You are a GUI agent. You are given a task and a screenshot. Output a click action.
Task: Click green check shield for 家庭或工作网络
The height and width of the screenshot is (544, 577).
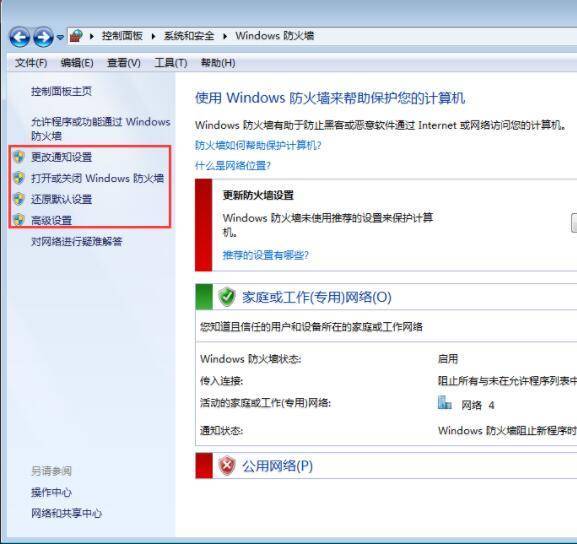(227, 297)
